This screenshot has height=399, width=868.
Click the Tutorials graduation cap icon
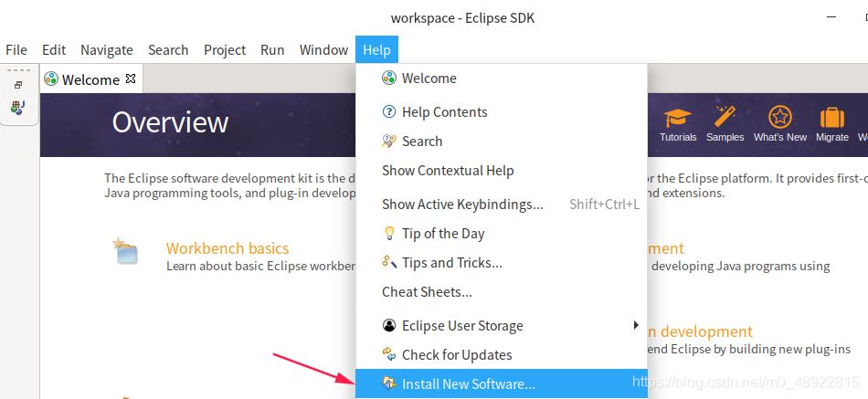coord(678,119)
